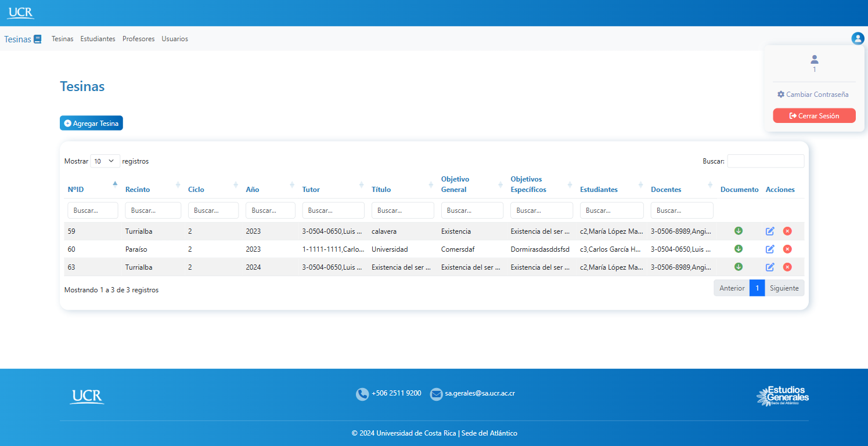Sort table by Estudiantes column
The height and width of the screenshot is (446, 868).
[x=612, y=184]
